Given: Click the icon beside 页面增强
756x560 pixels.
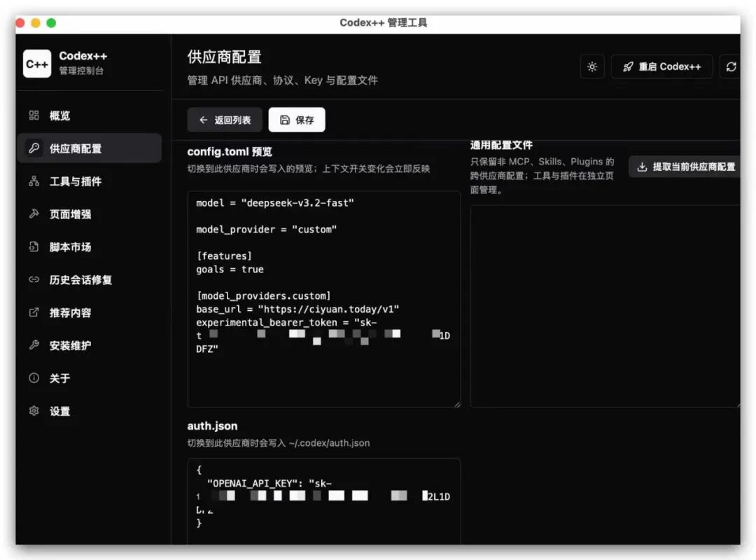Looking at the screenshot, I should (x=34, y=213).
